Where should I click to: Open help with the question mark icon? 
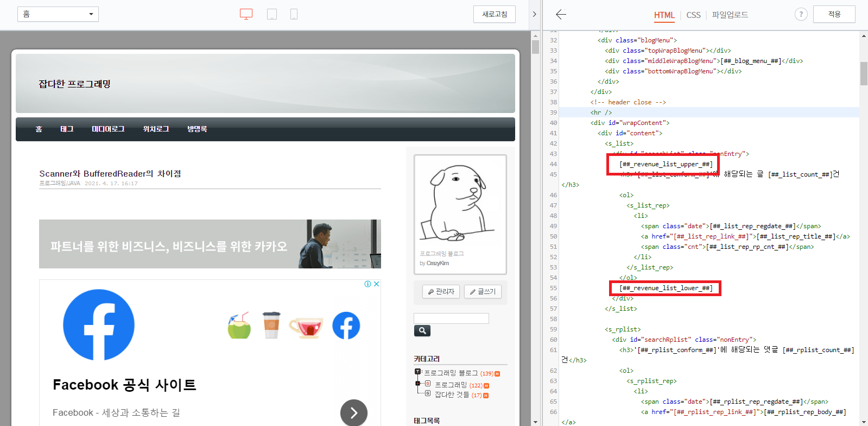801,14
